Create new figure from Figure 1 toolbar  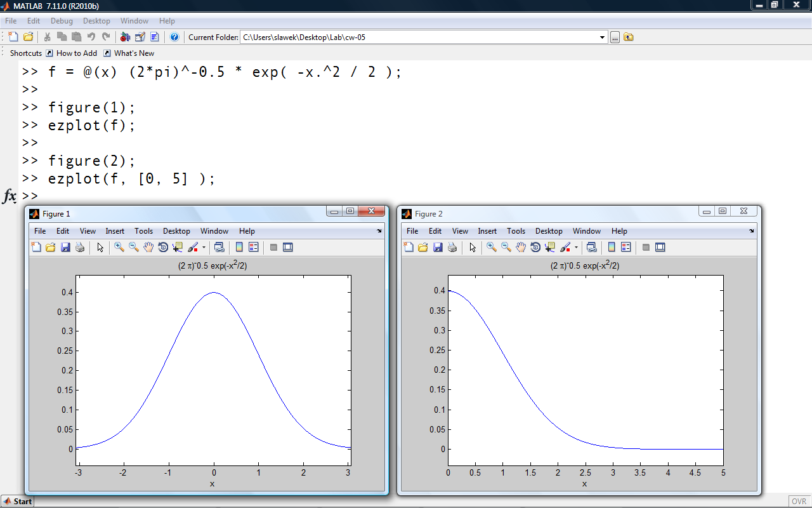[36, 248]
